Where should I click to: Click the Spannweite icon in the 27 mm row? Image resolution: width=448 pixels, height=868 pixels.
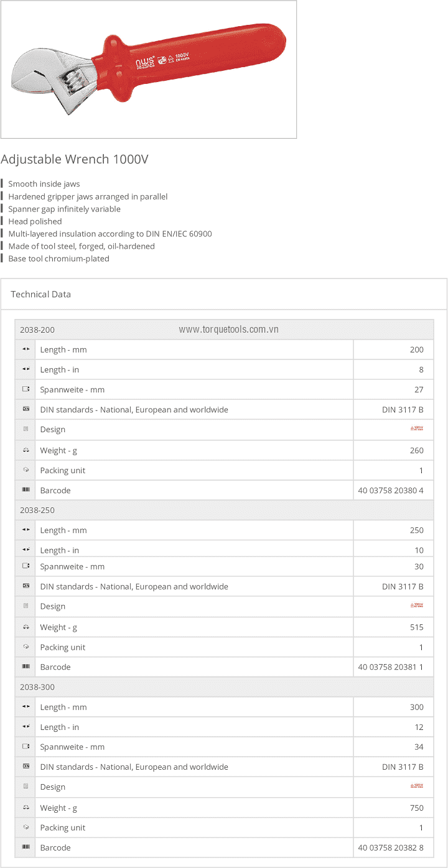click(26, 390)
